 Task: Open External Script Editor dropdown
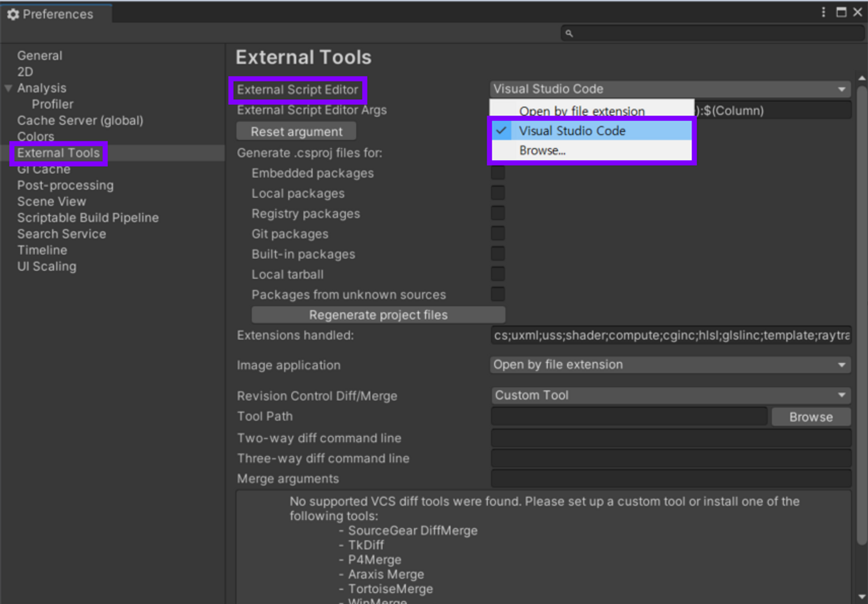click(x=670, y=89)
